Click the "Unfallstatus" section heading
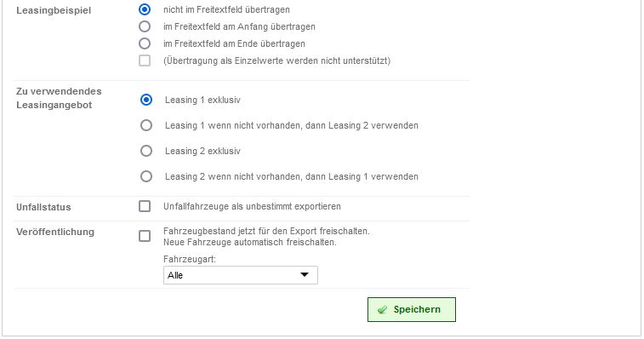Screen dimensions: 644x339 [43, 207]
